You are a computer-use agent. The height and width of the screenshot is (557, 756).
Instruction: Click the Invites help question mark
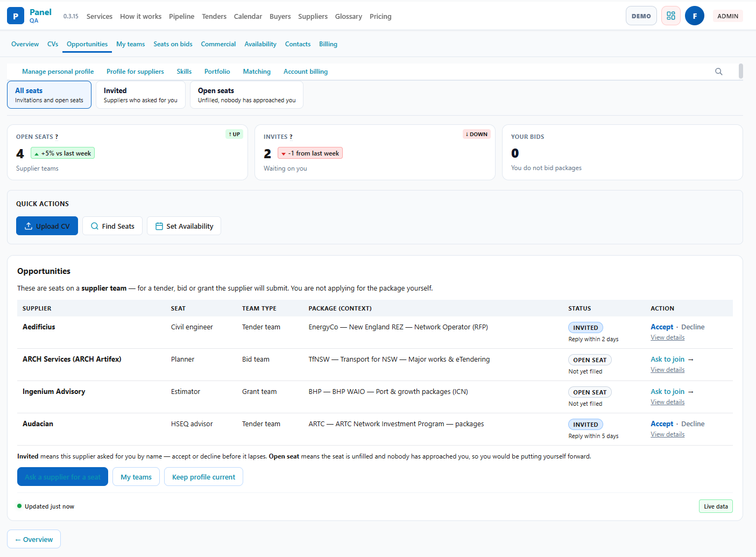coord(291,137)
